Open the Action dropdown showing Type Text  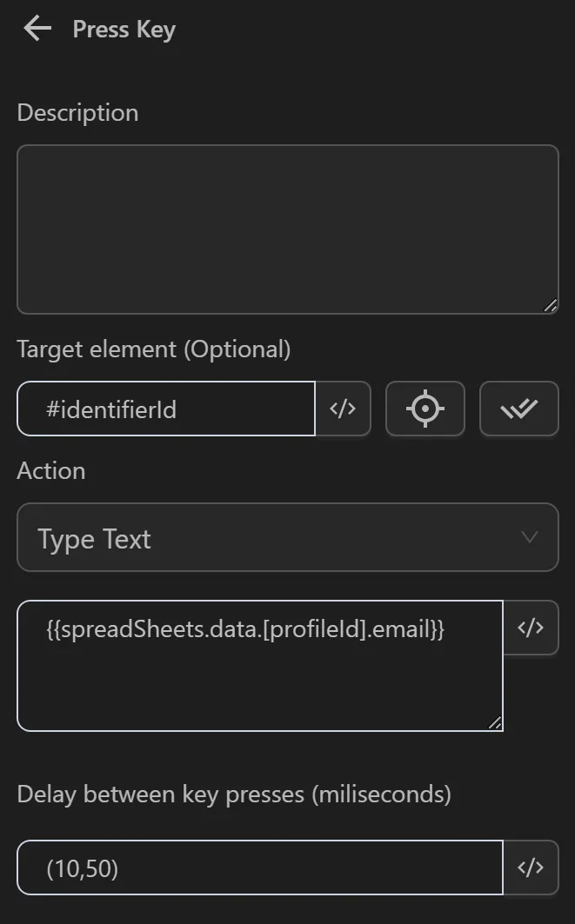pyautogui.click(x=287, y=537)
